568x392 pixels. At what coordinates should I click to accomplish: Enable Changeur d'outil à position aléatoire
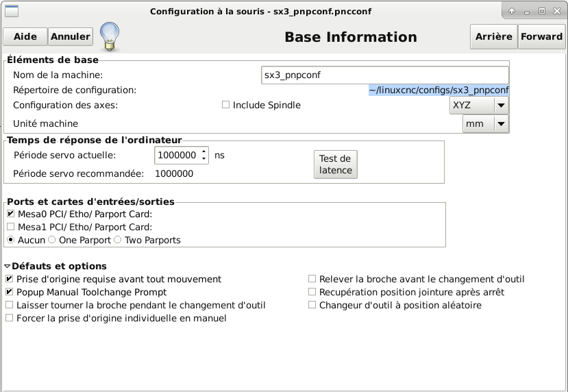point(312,305)
